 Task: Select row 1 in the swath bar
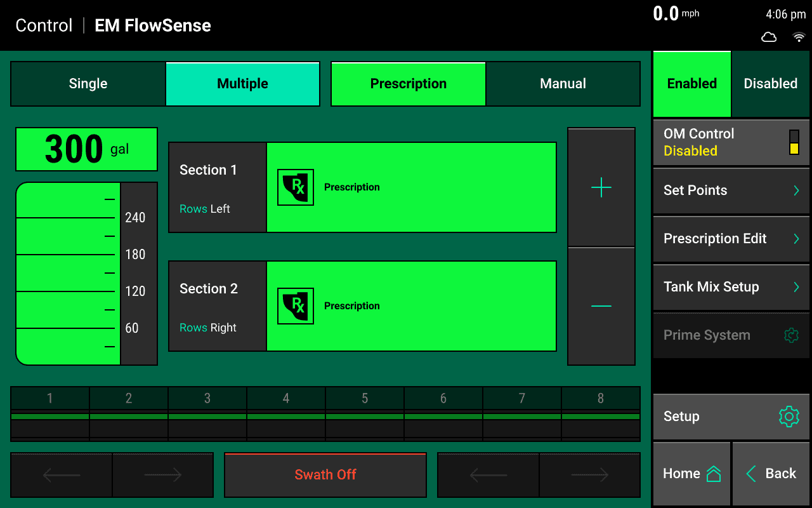tap(50, 414)
